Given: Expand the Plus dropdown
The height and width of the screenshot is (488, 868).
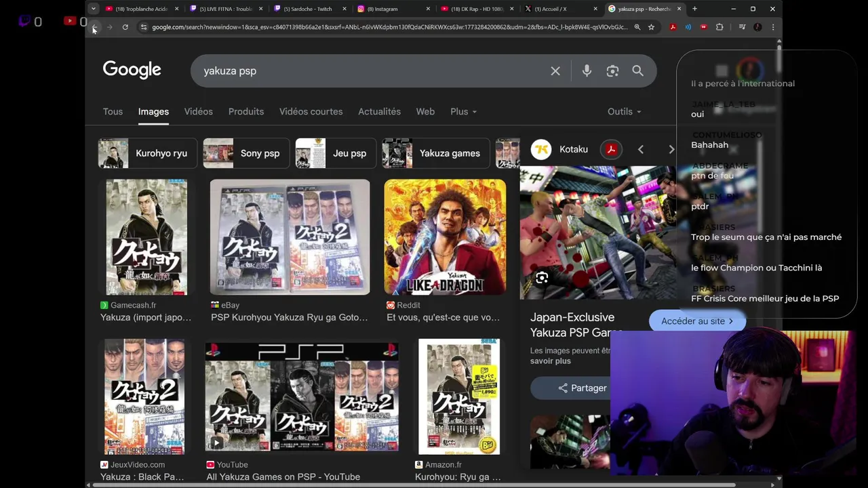Looking at the screenshot, I should coord(463,111).
